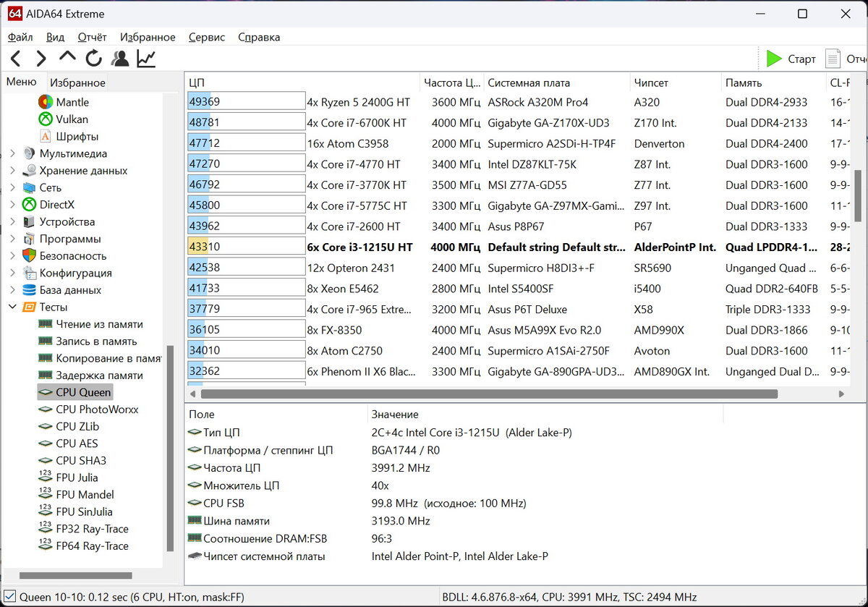Go up one level with Up arrow
The width and height of the screenshot is (868, 607).
click(67, 56)
